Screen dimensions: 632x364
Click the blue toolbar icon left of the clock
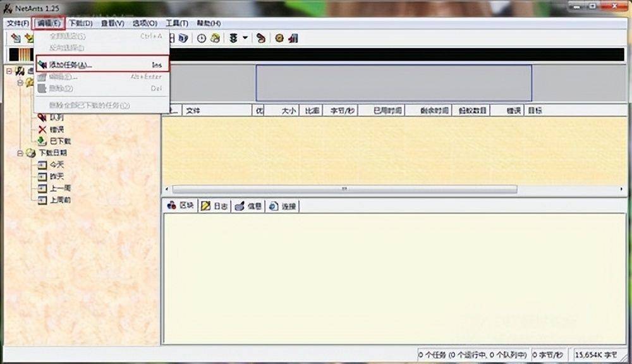[x=183, y=39]
